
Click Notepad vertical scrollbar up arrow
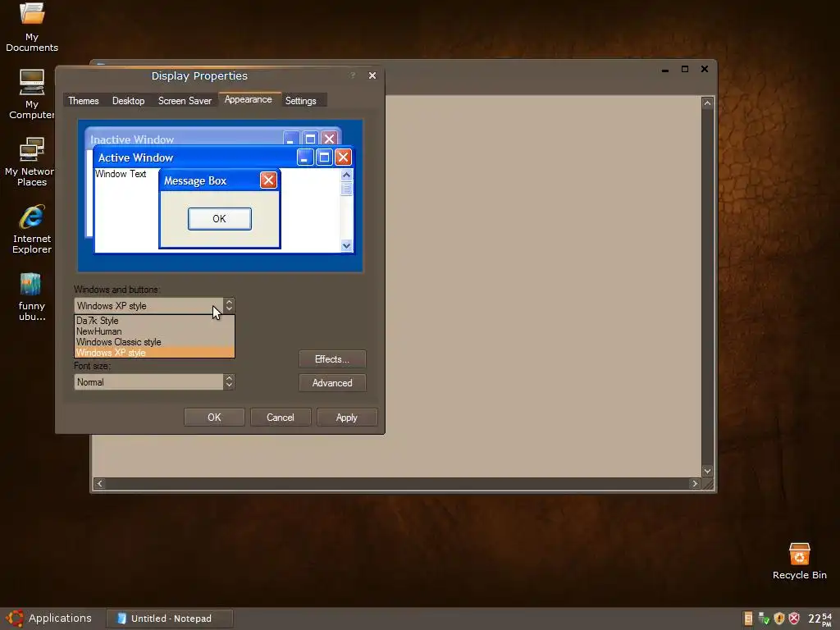point(707,103)
